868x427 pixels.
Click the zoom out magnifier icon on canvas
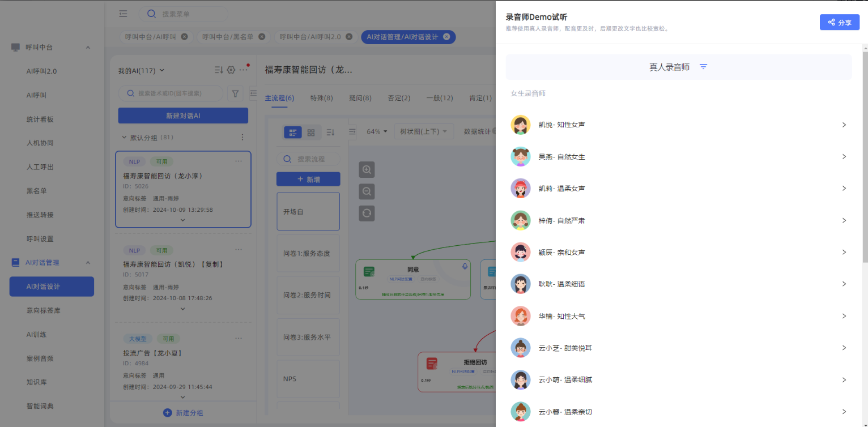(367, 191)
